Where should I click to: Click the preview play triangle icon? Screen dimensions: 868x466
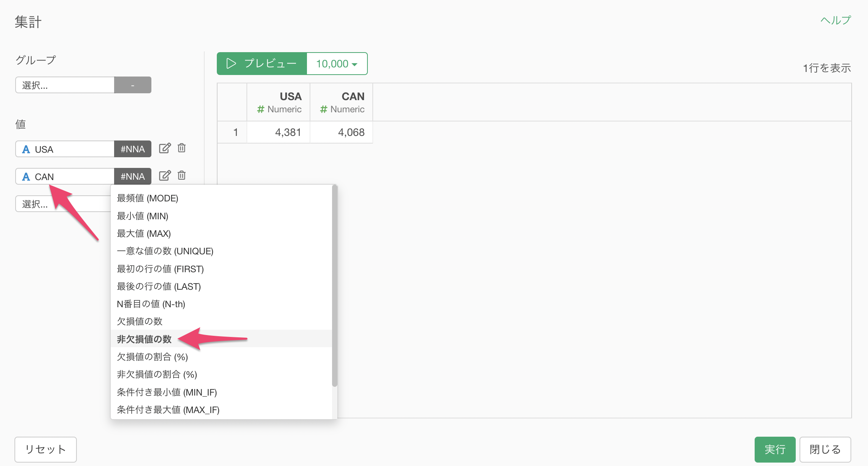(231, 64)
